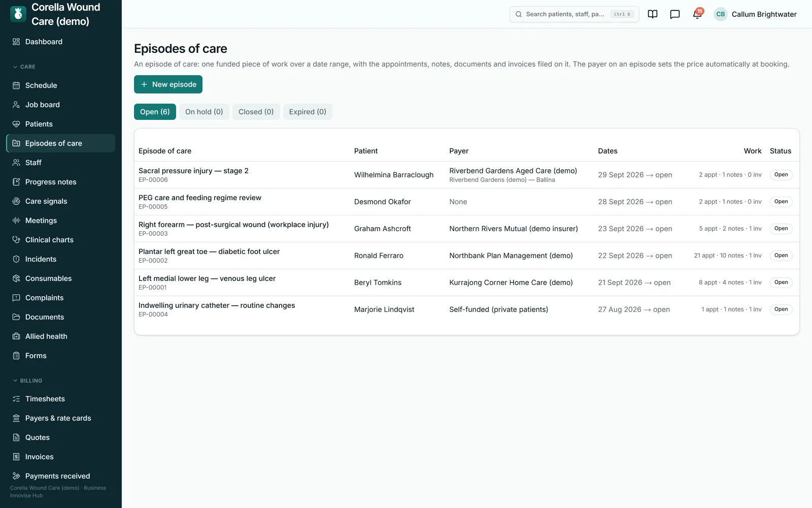
Task: Go to Schedule in sidebar
Action: 61,85
